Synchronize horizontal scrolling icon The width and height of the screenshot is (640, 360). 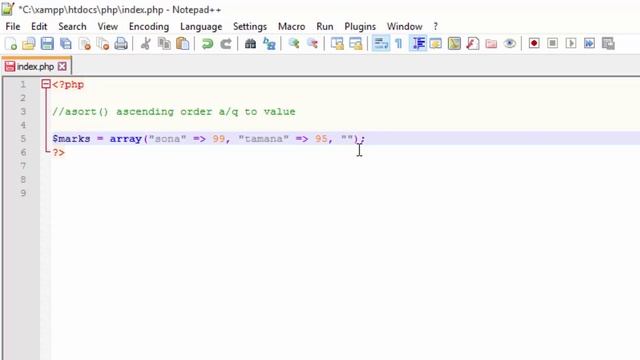tap(356, 43)
